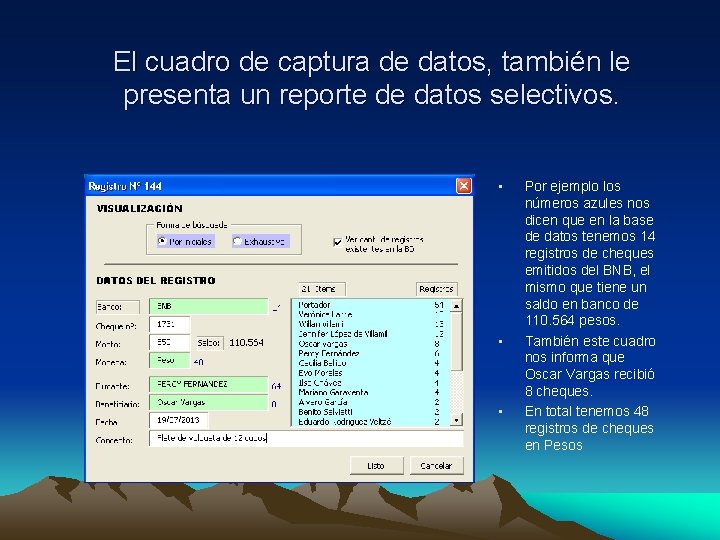Click the Moneda field showing Peso
The width and height of the screenshot is (720, 540).
coord(169,360)
